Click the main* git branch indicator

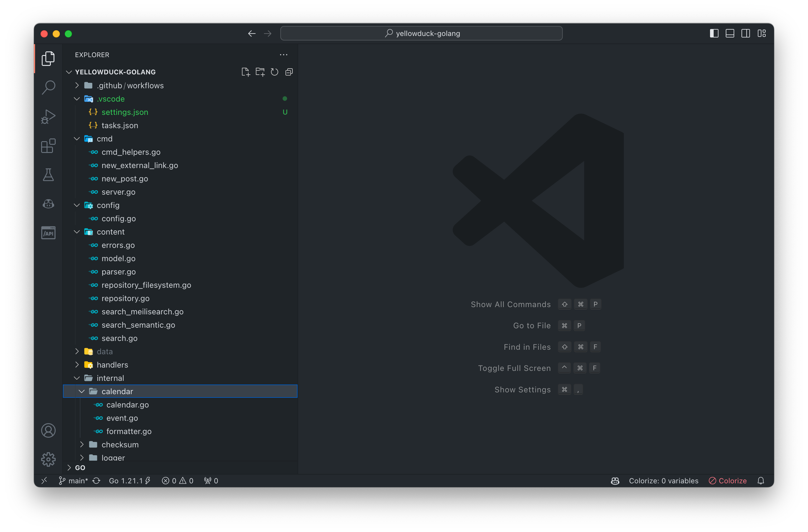tap(73, 480)
